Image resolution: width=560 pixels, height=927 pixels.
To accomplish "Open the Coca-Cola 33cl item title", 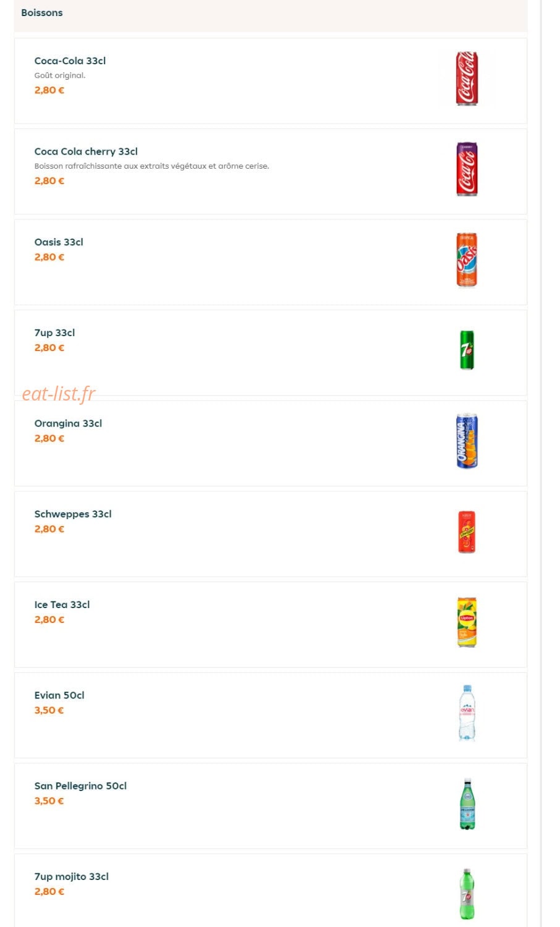I will (70, 61).
